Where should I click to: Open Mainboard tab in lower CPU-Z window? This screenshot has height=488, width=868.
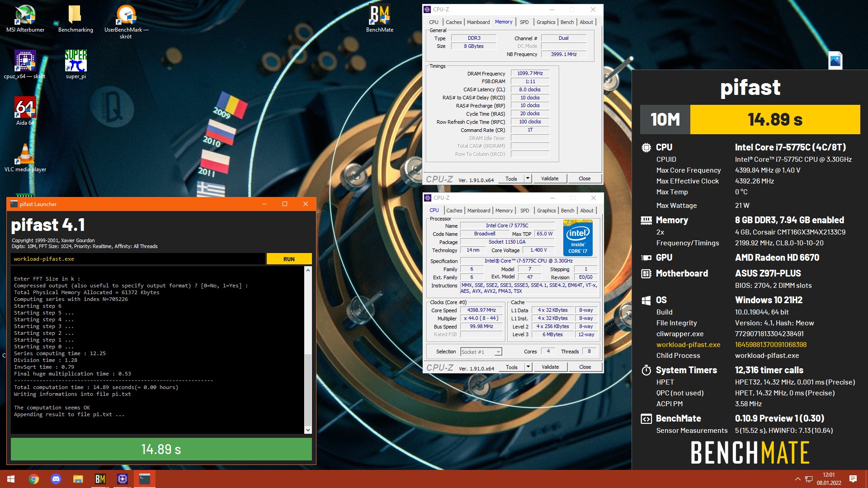tap(478, 211)
